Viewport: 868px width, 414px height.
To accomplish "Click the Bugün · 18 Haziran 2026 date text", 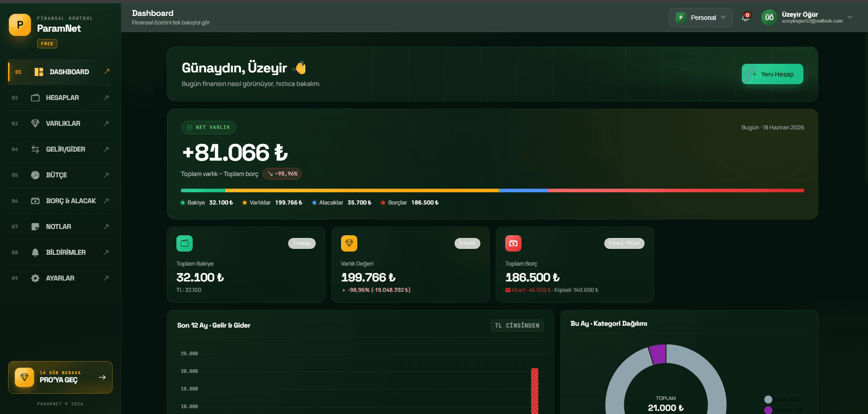I will pyautogui.click(x=773, y=128).
